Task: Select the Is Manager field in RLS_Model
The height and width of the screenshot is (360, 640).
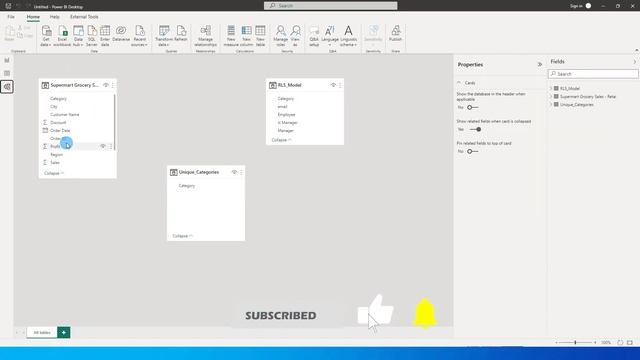Action: coord(287,122)
